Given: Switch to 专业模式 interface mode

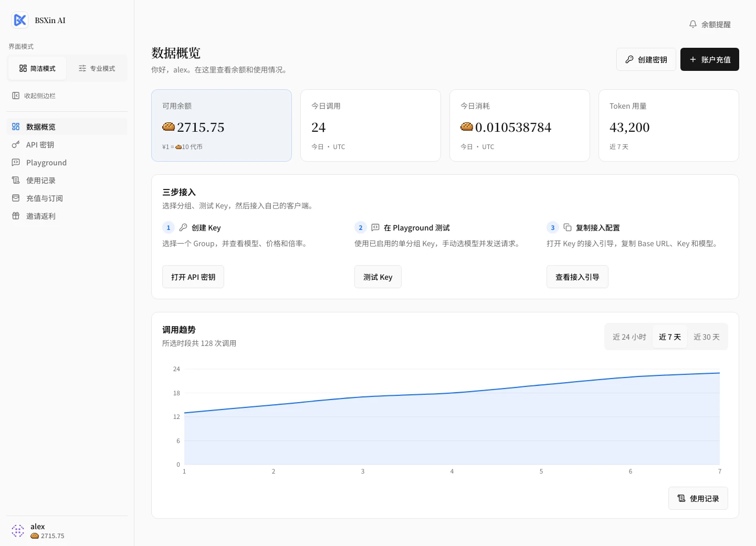Looking at the screenshot, I should 97,68.
